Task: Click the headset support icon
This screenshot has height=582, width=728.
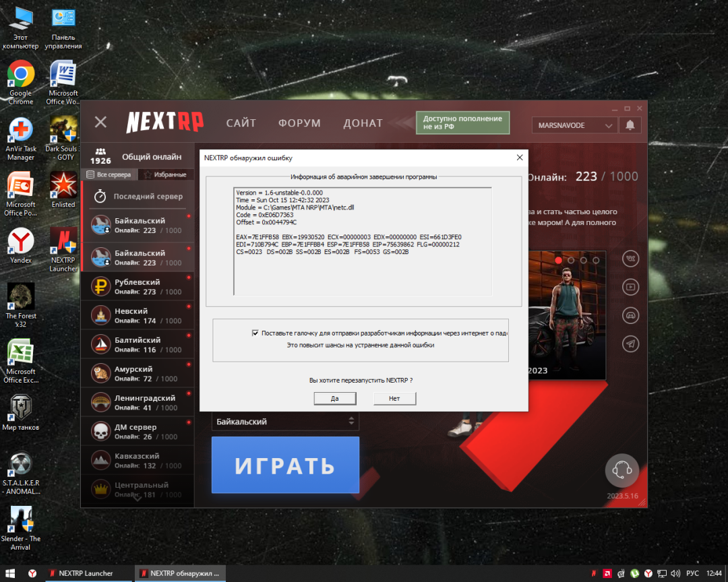Action: [x=621, y=470]
